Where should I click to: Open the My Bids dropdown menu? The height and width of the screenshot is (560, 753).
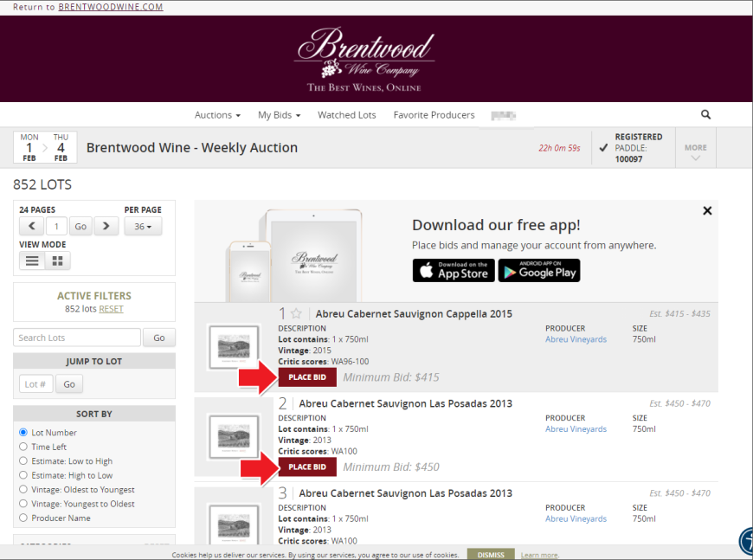pyautogui.click(x=279, y=115)
